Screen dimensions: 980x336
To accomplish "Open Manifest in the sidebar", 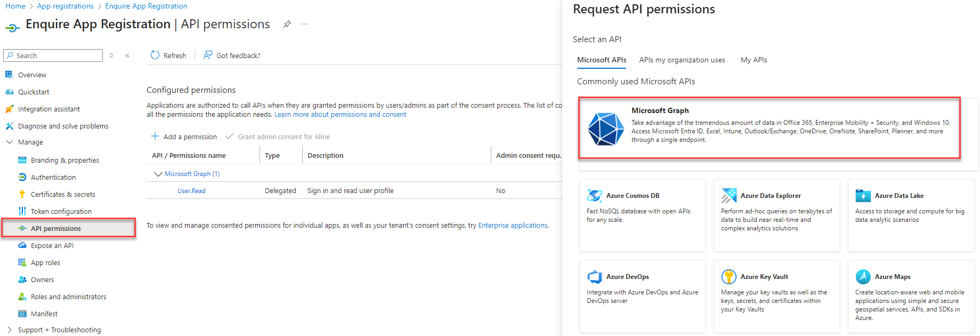I will 44,314.
